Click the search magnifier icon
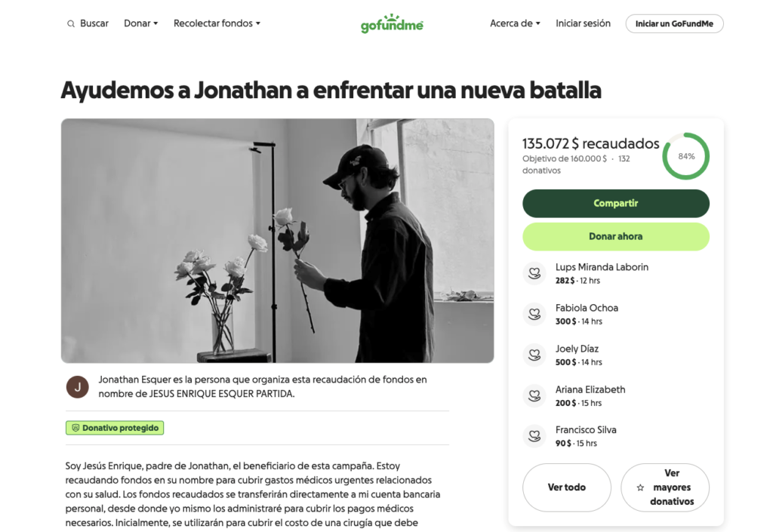The width and height of the screenshot is (773, 532). (71, 23)
